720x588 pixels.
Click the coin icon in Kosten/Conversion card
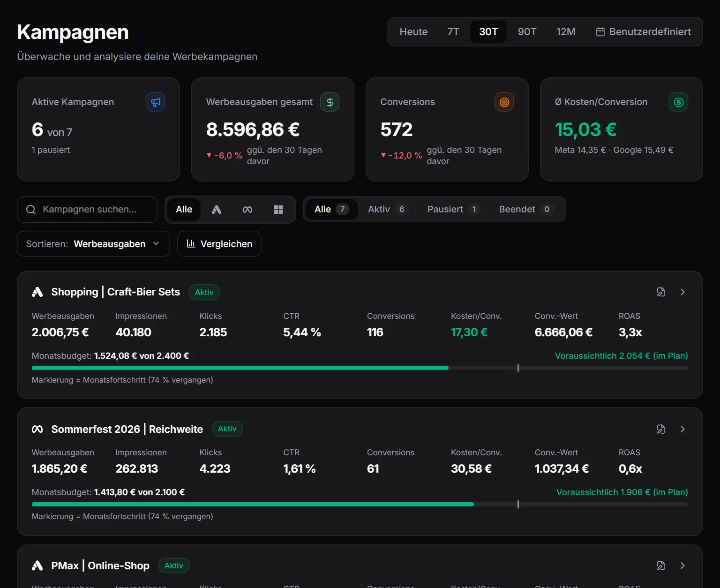[x=679, y=102]
